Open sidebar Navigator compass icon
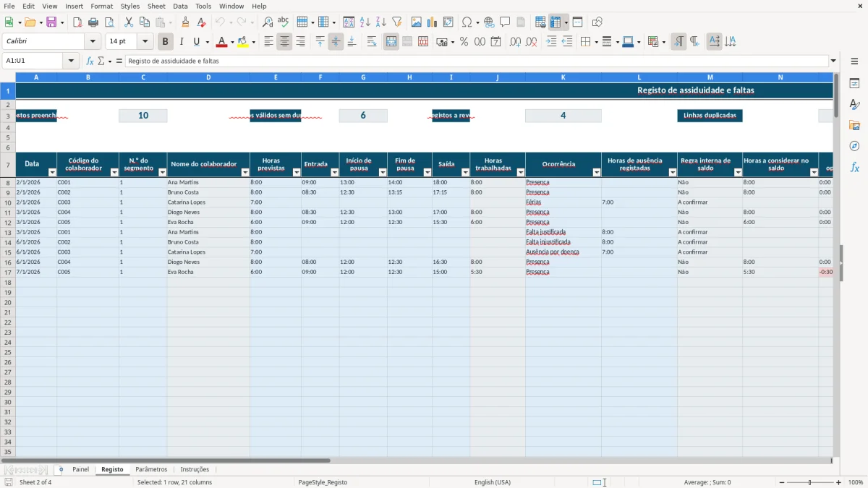 coord(854,146)
